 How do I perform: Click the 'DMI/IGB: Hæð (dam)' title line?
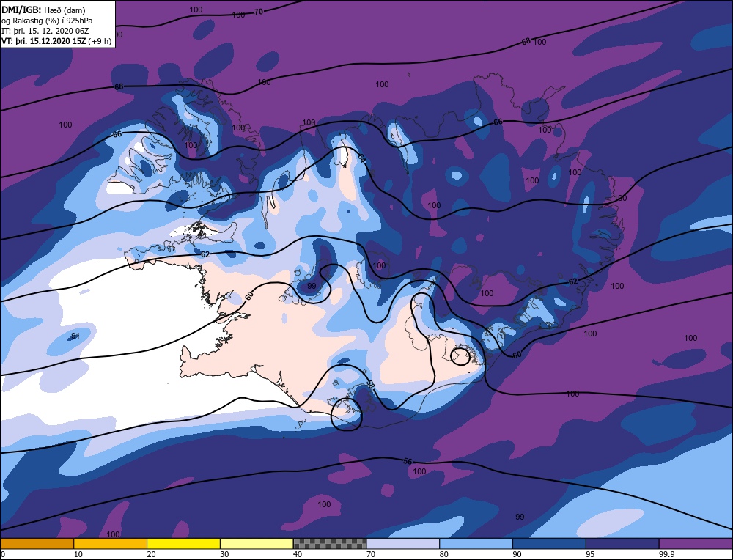pyautogui.click(x=43, y=10)
